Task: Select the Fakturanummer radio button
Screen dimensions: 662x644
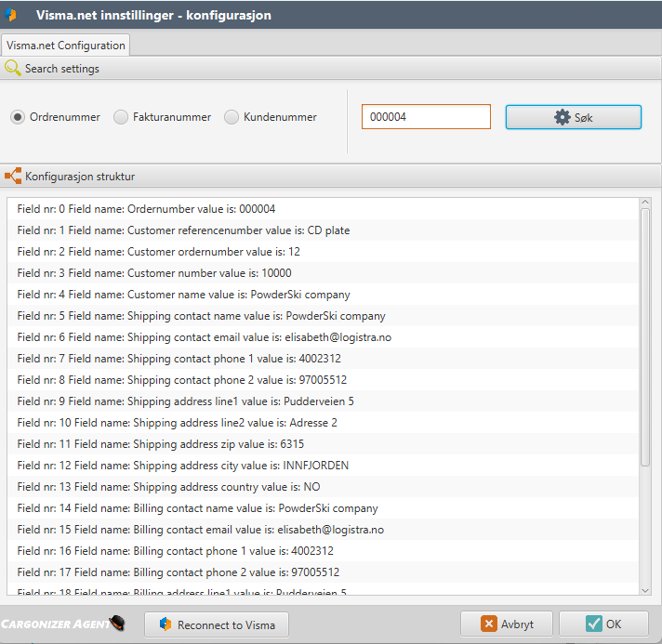Action: coord(121,117)
